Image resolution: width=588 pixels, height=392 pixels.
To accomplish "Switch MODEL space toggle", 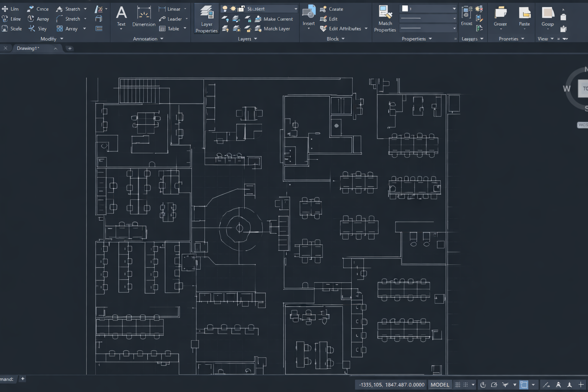I will (440, 384).
